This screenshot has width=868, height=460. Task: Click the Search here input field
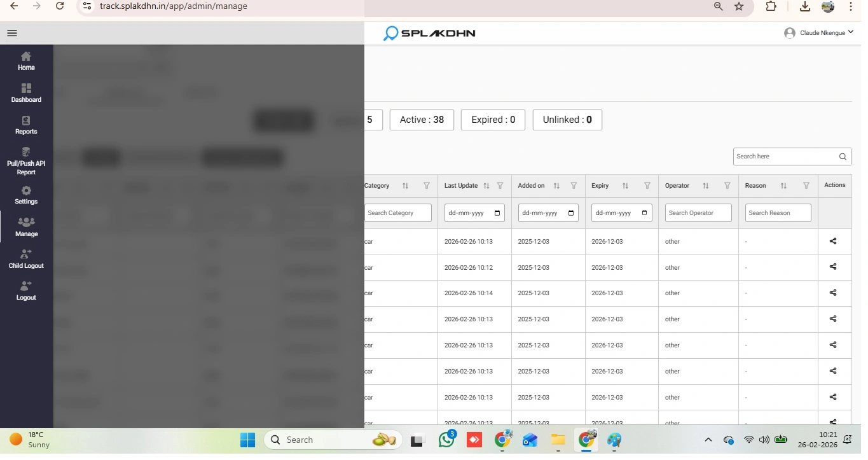tap(785, 157)
